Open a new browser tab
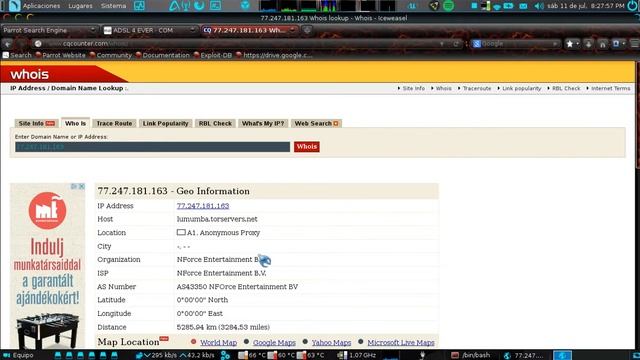640x360 pixels. [x=307, y=30]
